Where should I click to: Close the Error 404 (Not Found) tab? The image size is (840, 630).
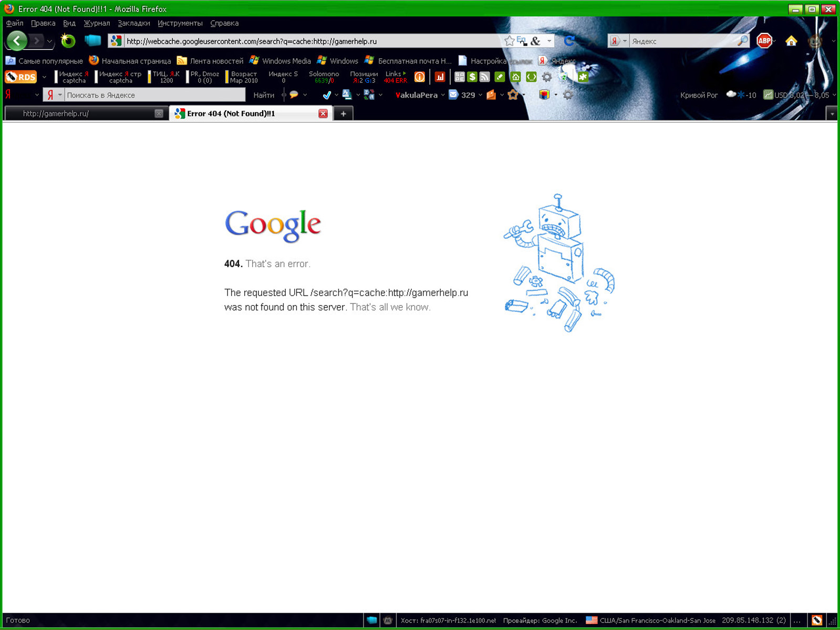pyautogui.click(x=323, y=113)
